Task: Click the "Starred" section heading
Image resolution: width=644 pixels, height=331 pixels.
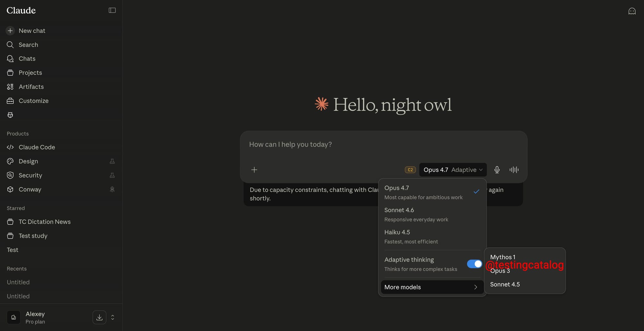Action: click(16, 208)
